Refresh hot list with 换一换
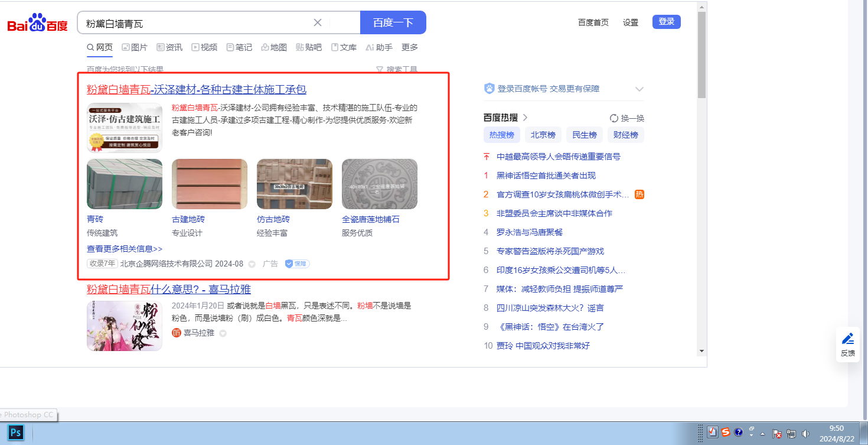This screenshot has height=445, width=868. 627,118
